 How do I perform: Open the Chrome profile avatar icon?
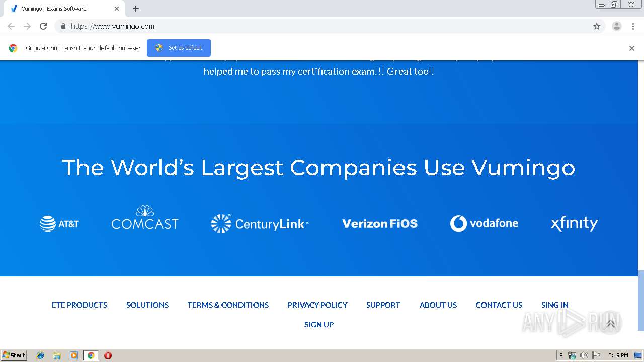coord(617,26)
